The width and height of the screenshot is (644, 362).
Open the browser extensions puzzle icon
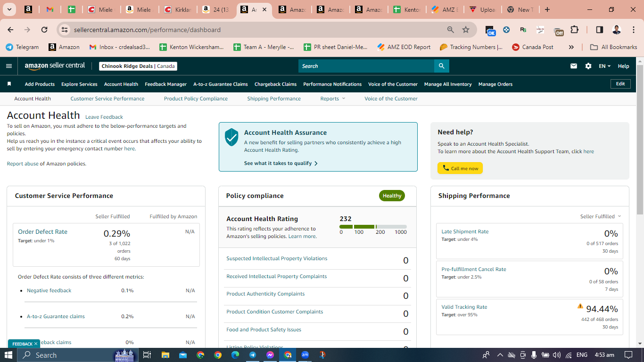point(574,30)
